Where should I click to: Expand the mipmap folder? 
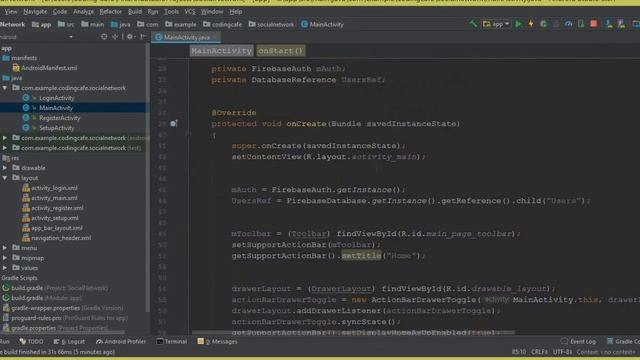coord(4,258)
